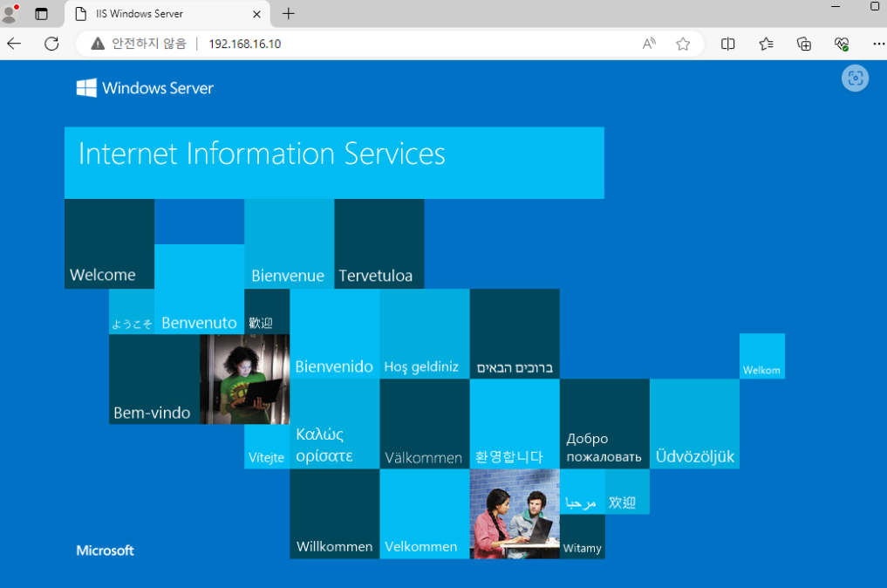Open the Collections icon
887x588 pixels.
(x=804, y=44)
